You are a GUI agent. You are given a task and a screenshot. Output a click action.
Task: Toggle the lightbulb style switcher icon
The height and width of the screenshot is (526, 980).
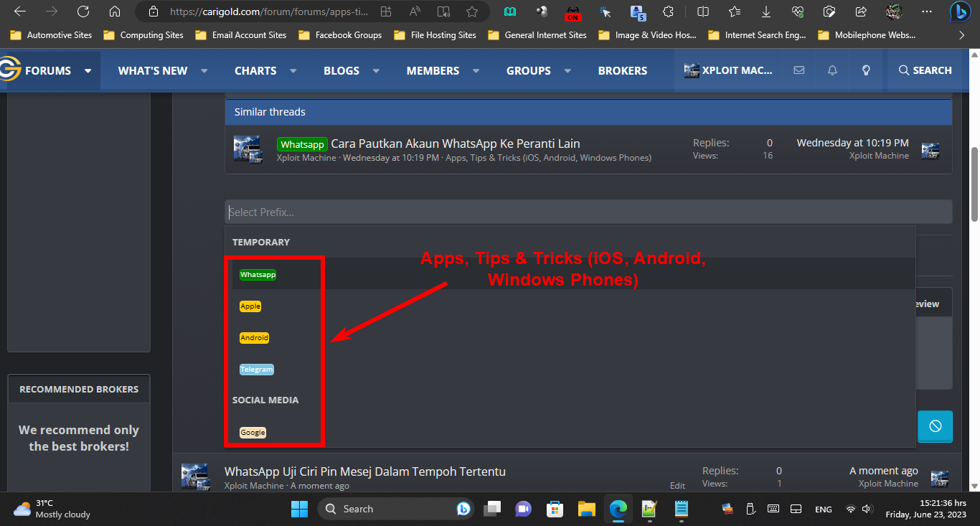pos(866,70)
